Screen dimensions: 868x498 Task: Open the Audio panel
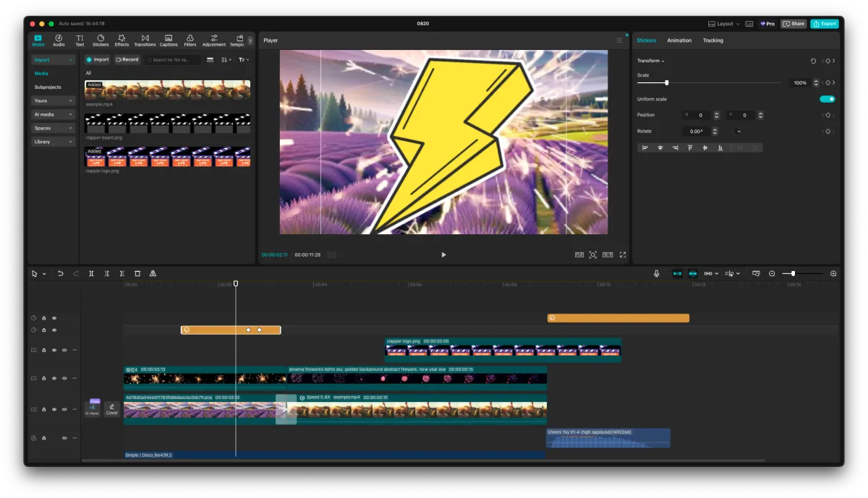point(59,40)
